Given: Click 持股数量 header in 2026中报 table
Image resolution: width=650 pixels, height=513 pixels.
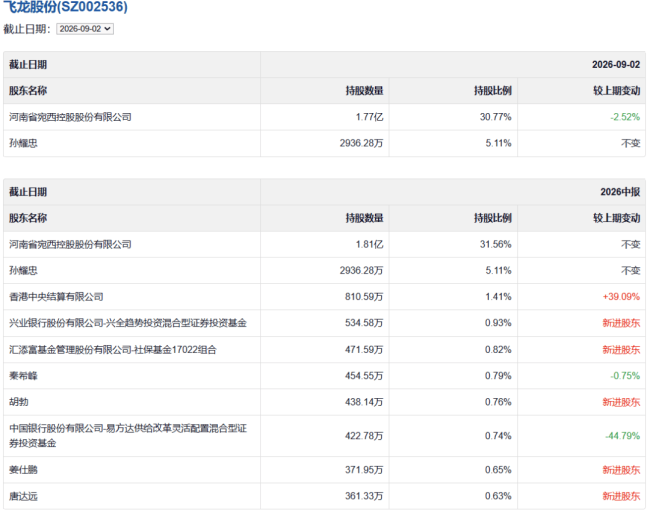Looking at the screenshot, I should coord(364,218).
